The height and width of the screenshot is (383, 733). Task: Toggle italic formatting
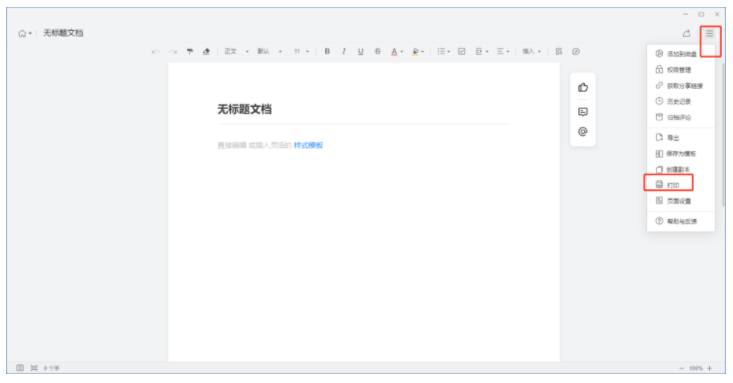(x=344, y=51)
